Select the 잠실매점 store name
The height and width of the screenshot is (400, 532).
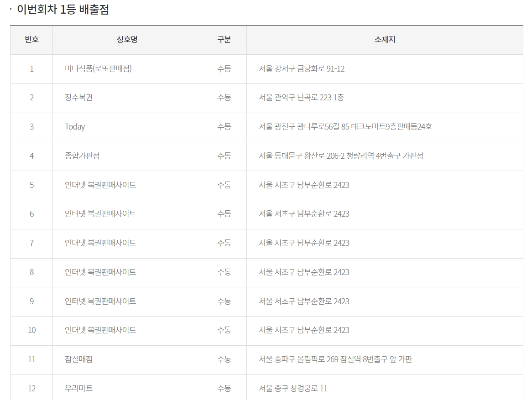78,359
